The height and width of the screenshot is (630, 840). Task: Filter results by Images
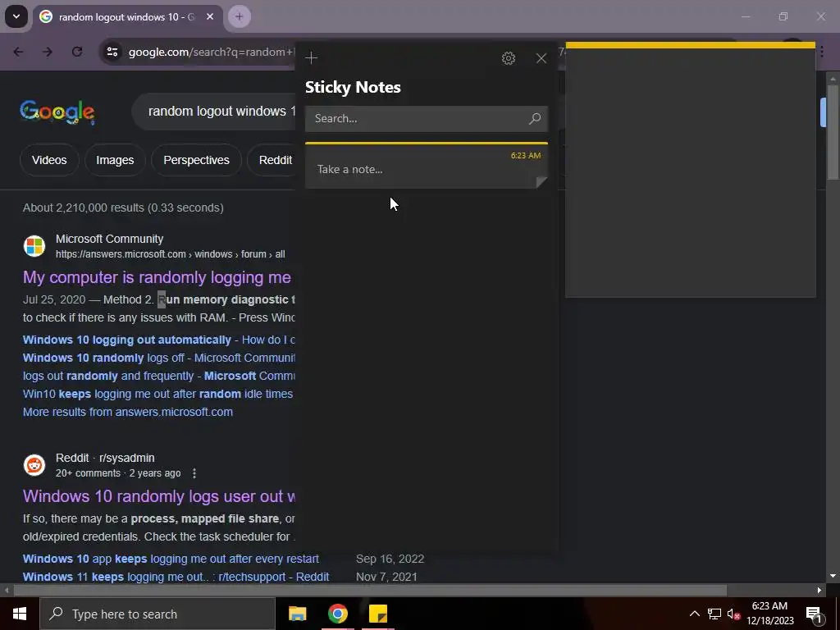coord(115,160)
